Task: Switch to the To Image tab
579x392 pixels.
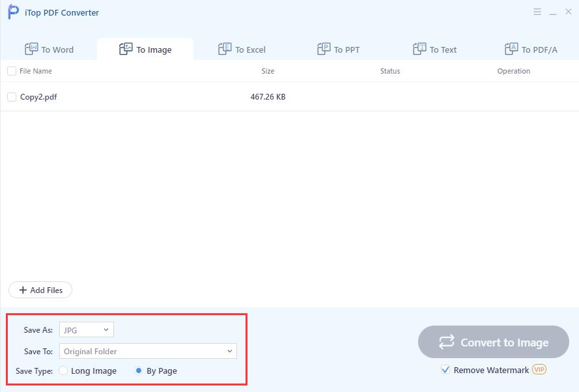Action: pos(145,49)
